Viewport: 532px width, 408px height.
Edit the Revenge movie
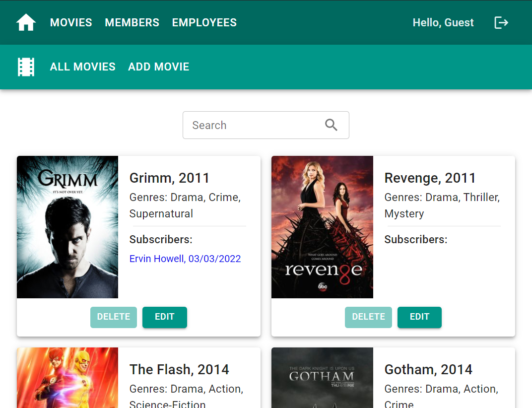[x=419, y=317]
